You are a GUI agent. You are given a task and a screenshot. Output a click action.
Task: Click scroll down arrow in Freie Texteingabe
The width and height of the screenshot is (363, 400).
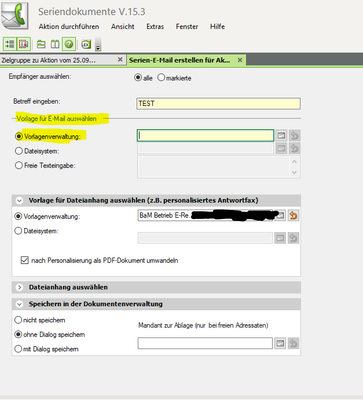pos(294,172)
